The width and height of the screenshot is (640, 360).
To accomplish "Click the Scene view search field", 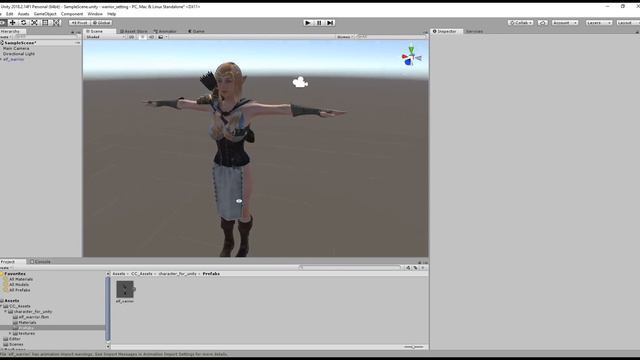I will point(391,37).
